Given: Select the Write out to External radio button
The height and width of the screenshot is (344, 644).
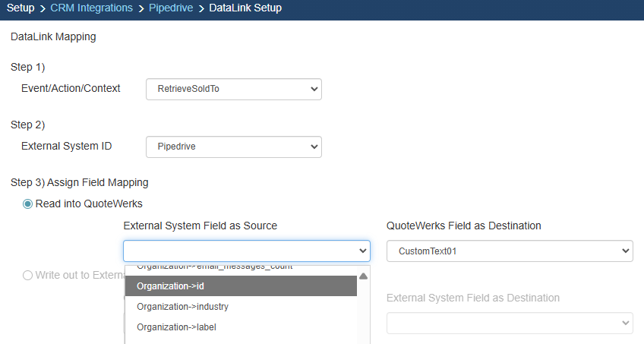Looking at the screenshot, I should coord(28,275).
